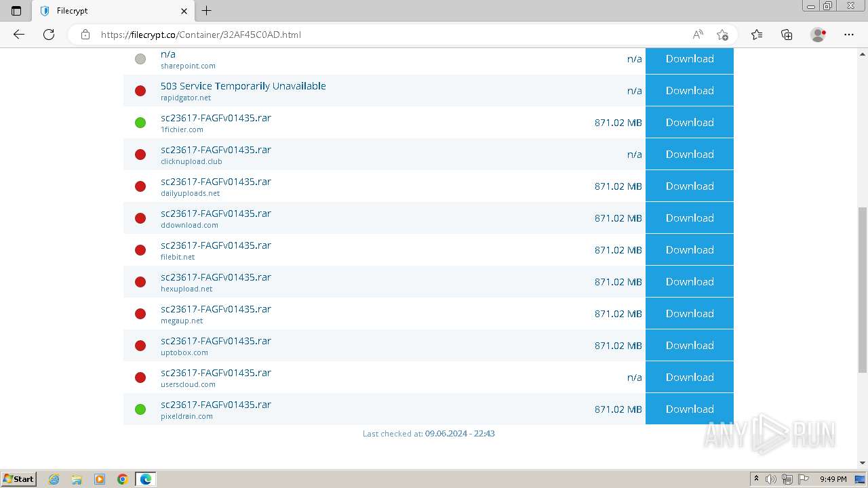Open the Favorites list icon
This screenshot has width=868, height=488.
(x=757, y=35)
